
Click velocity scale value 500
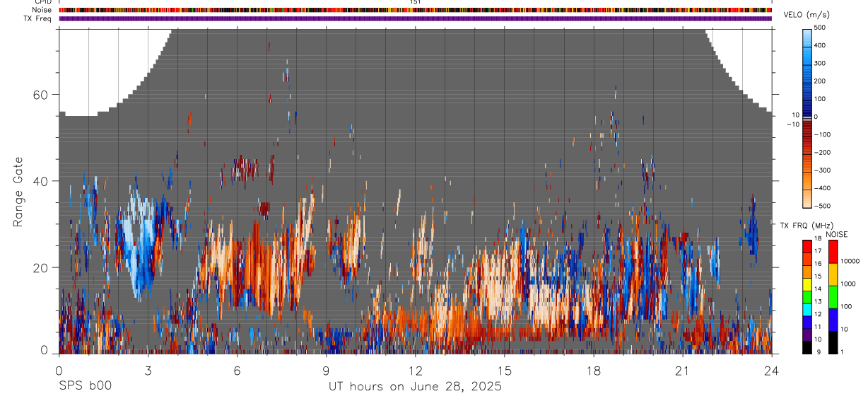click(820, 28)
